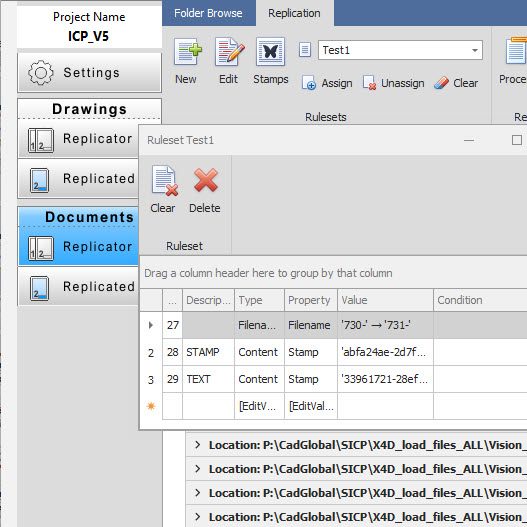527x527 pixels.
Task: Click the Clear icon in Ruleset Test1 window
Action: 164,181
